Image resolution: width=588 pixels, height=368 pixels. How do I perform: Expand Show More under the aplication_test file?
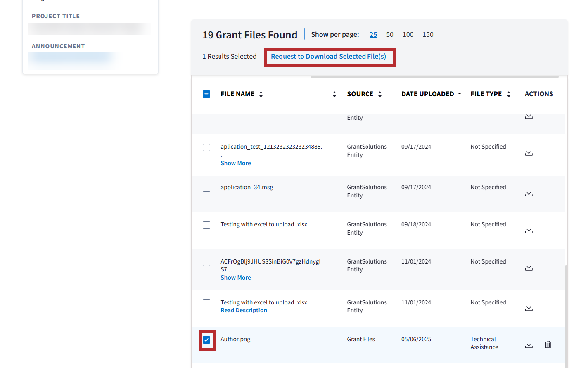coord(235,164)
